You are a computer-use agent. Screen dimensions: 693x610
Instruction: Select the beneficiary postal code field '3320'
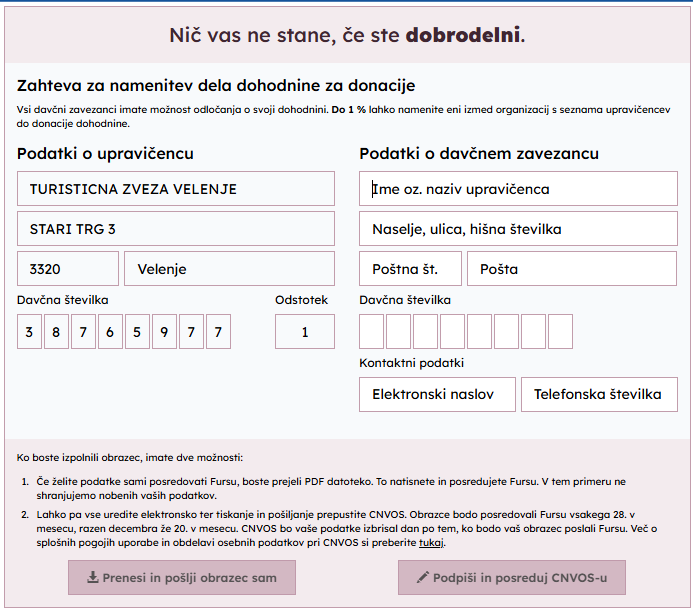68,269
